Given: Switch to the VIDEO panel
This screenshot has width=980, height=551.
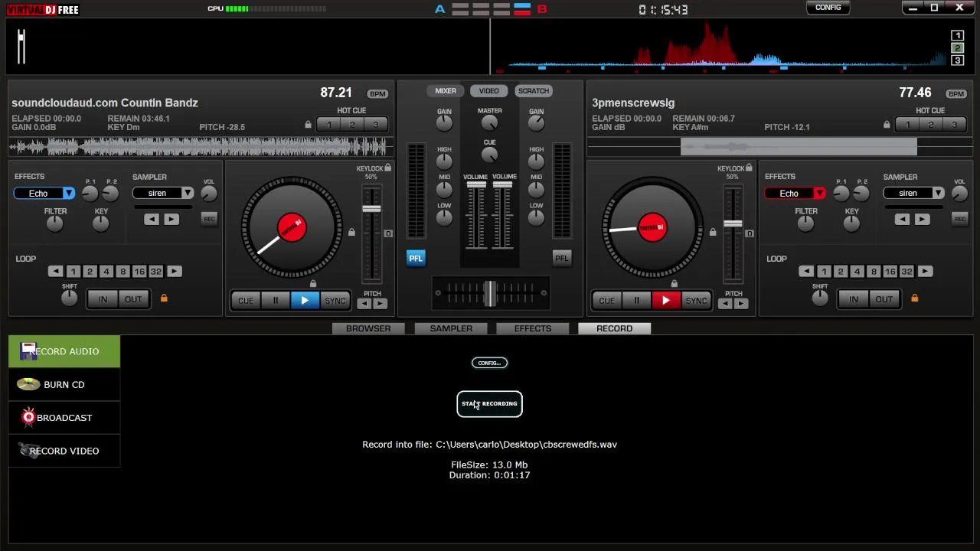Looking at the screenshot, I should [488, 91].
